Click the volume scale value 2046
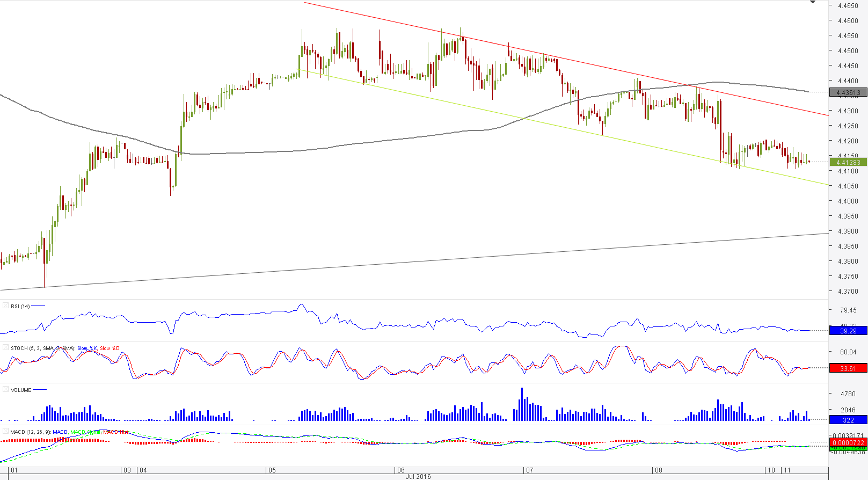 coord(848,410)
